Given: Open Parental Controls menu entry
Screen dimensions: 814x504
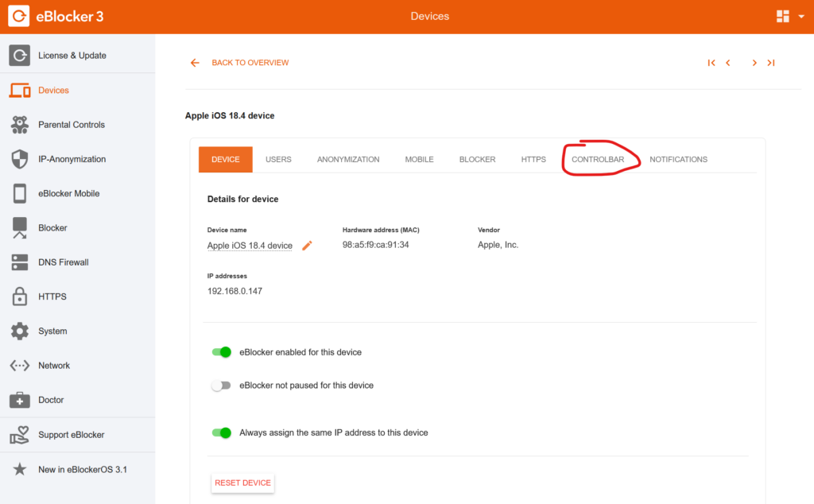Looking at the screenshot, I should coord(77,125).
